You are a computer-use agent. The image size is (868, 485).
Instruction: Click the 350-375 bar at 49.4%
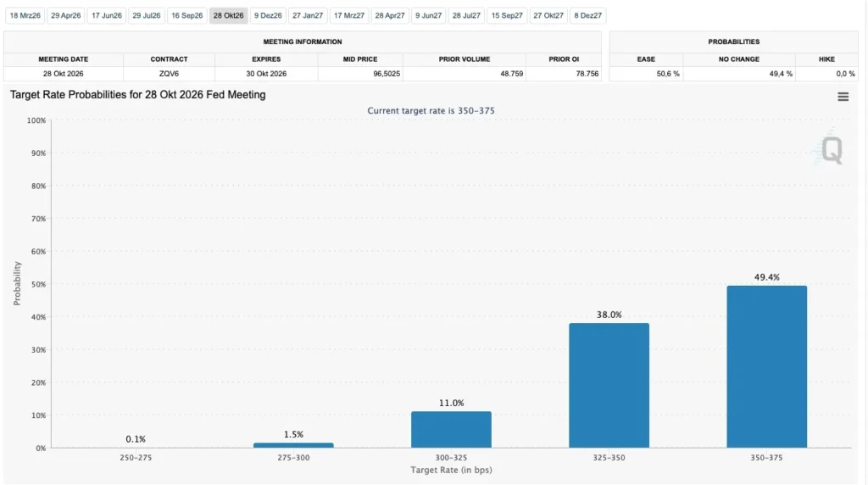(x=766, y=366)
